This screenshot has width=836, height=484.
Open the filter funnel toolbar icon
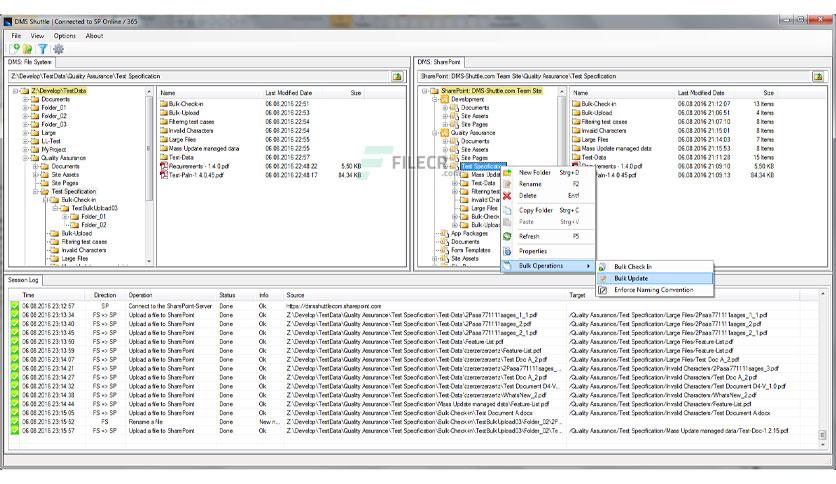tap(42, 49)
